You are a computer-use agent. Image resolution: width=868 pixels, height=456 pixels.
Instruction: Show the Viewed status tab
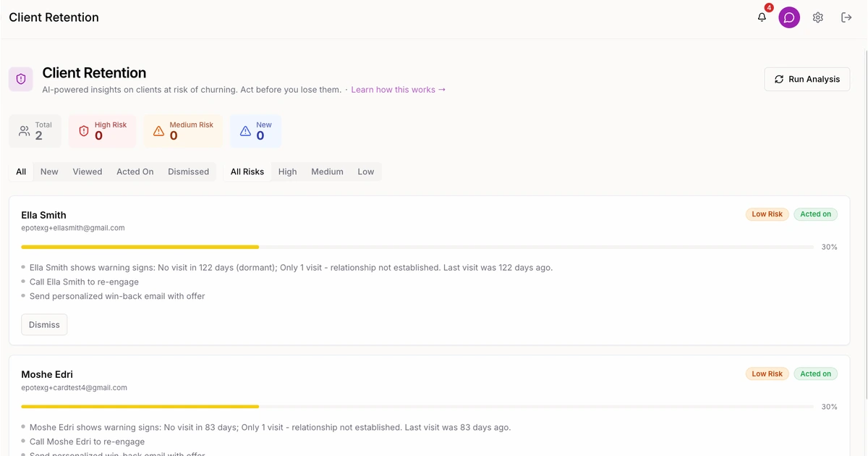click(x=87, y=172)
